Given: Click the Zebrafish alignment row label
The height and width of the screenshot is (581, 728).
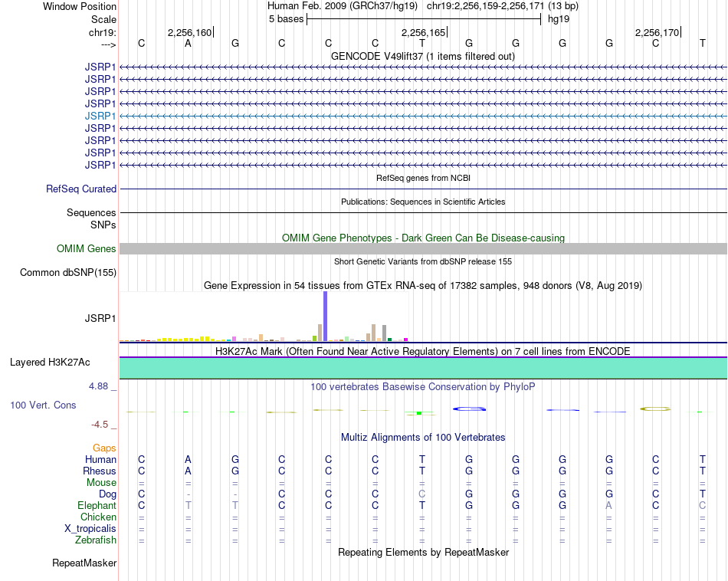Looking at the screenshot, I should point(96,540).
